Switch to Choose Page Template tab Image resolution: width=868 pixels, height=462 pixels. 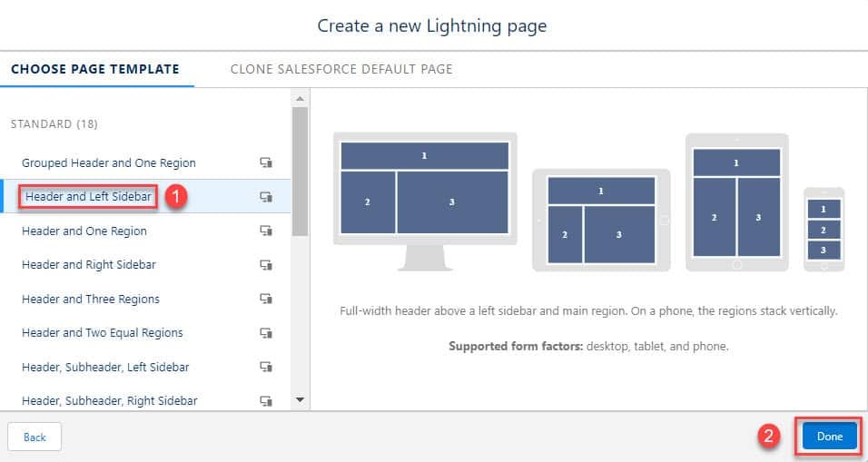point(95,69)
